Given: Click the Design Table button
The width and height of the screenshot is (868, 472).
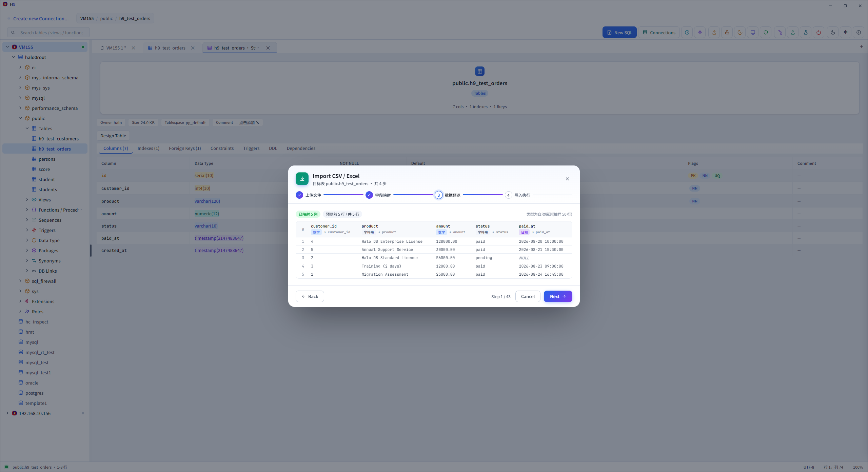Looking at the screenshot, I should (x=113, y=136).
